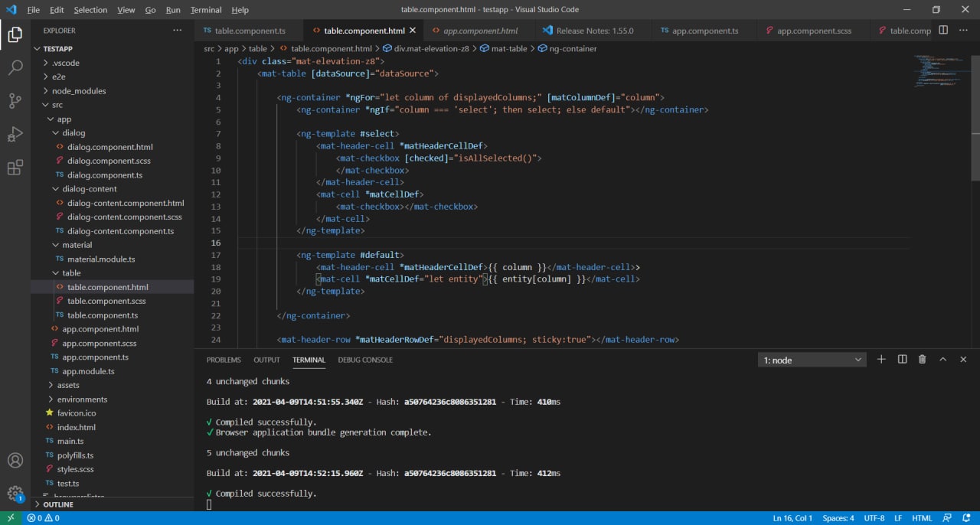The width and height of the screenshot is (980, 525).
Task: Click the Accounts icon in activity bar
Action: pos(15,461)
